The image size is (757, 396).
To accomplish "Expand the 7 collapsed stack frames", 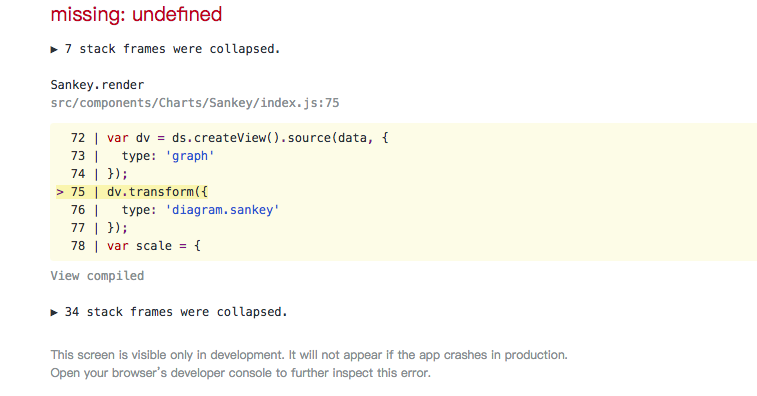I will [x=165, y=49].
